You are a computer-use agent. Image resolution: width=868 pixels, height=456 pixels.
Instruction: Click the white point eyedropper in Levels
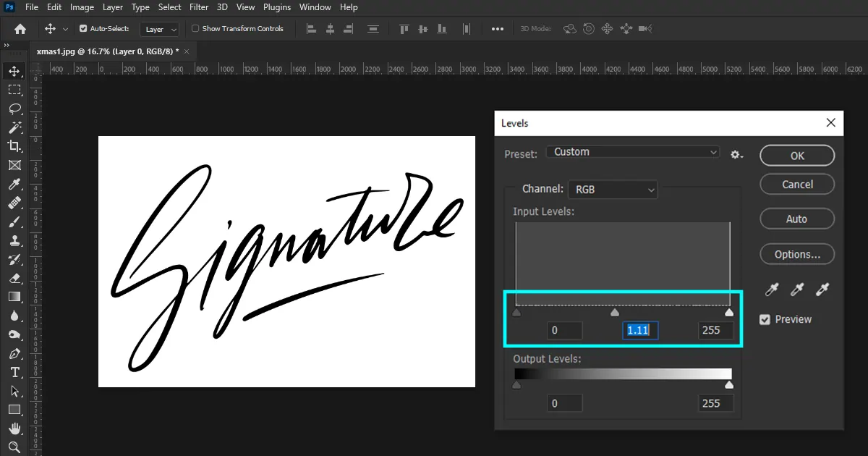coord(822,290)
